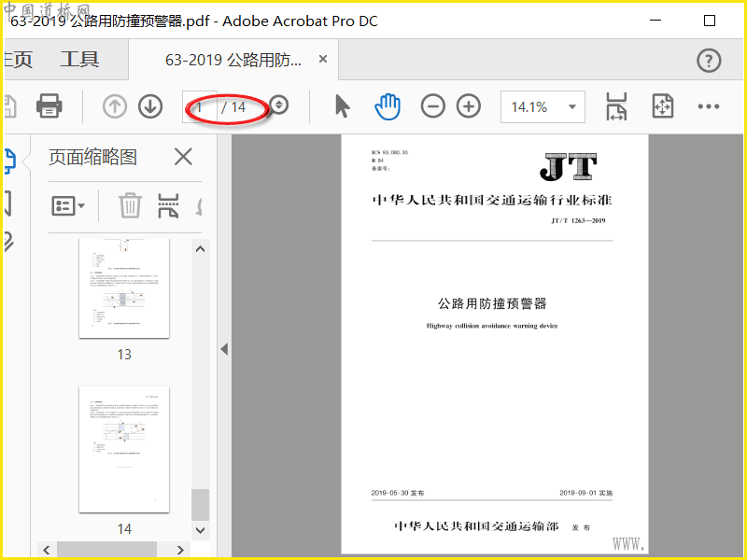Select page 14 thumbnail
Image resolution: width=747 pixels, height=560 pixels.
tap(124, 450)
